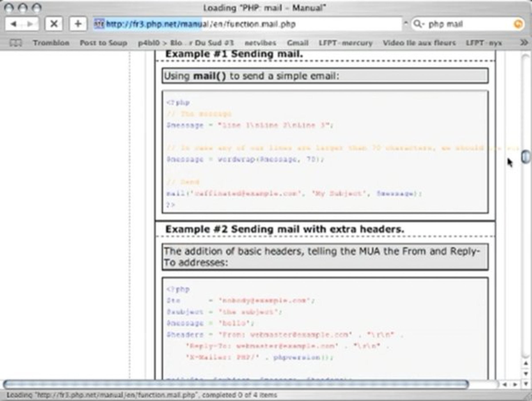
Task: Click the vertical scrollbar thumb
Action: coord(526,157)
